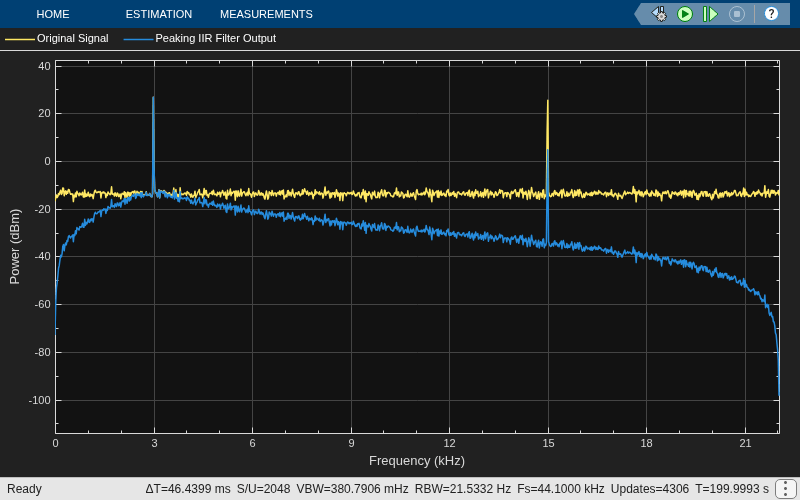Viewport: 800px width, 500px height.
Task: Click the Run simulation play button
Action: pos(685,14)
